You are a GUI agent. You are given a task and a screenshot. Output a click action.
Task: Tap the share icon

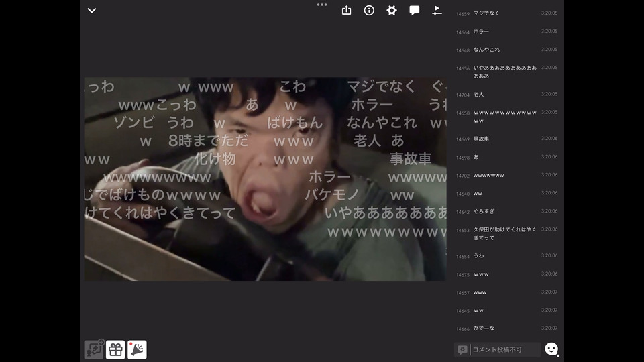coord(346,10)
